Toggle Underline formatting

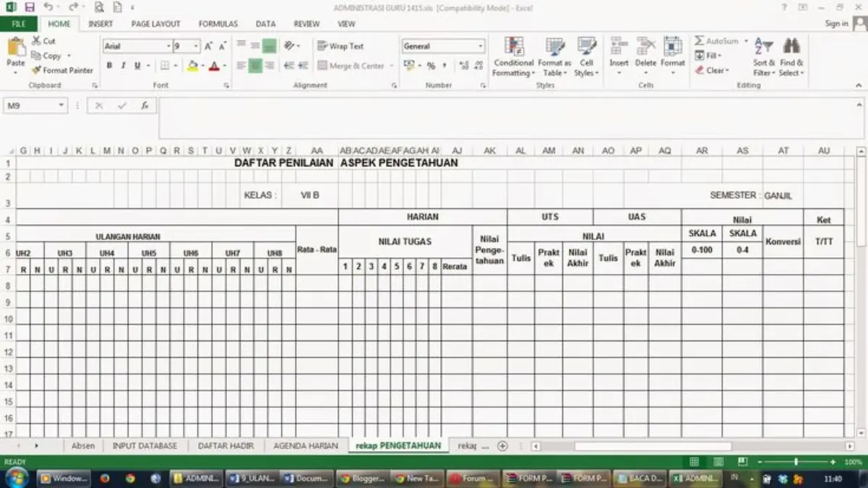click(137, 66)
